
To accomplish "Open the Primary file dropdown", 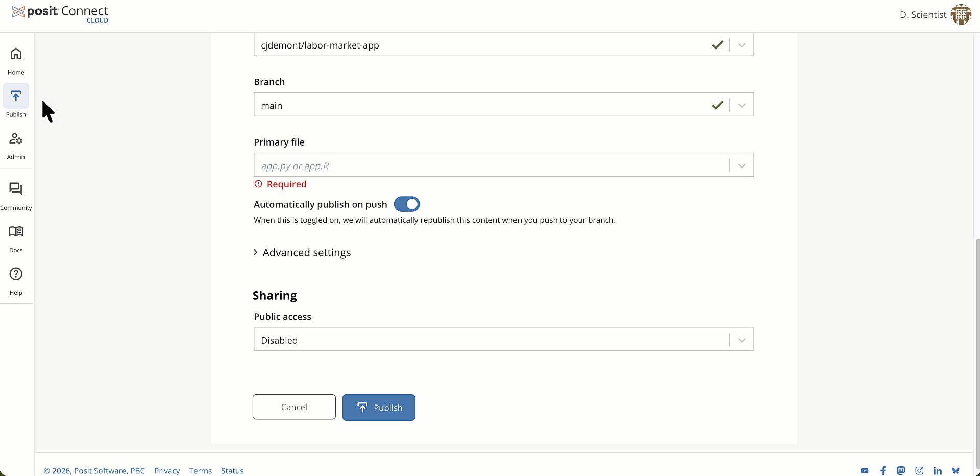I will pos(741,165).
